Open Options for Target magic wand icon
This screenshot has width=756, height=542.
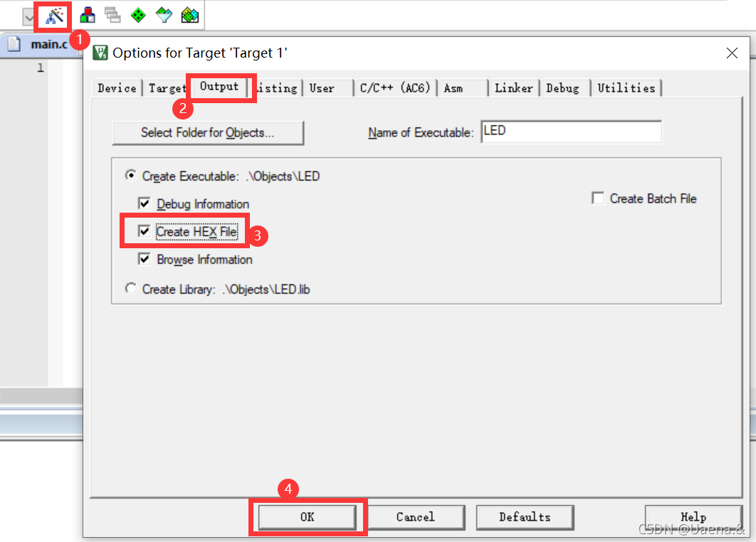[x=55, y=16]
